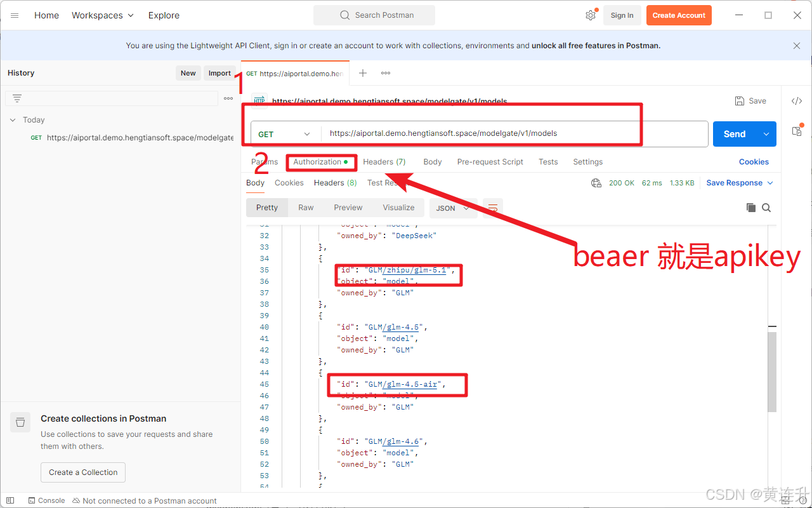Select the Pretty response view
Screen dimensions: 812x508
[x=267, y=208]
